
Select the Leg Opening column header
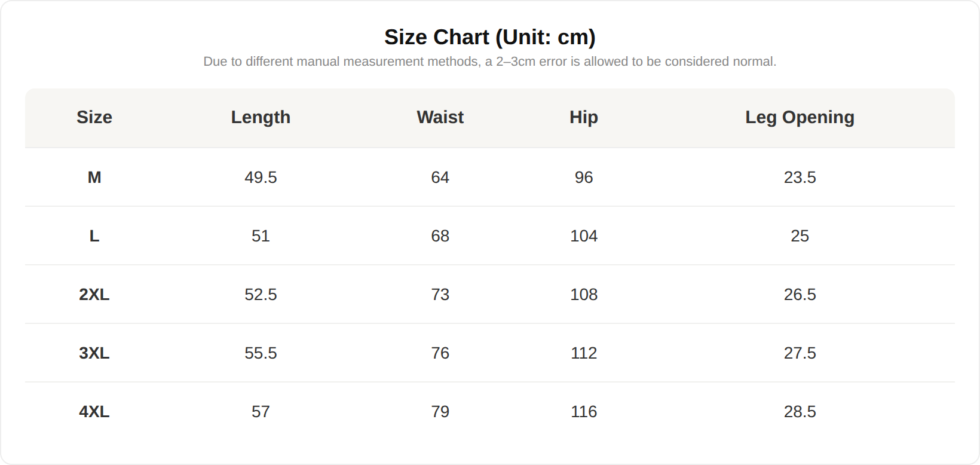click(x=800, y=117)
